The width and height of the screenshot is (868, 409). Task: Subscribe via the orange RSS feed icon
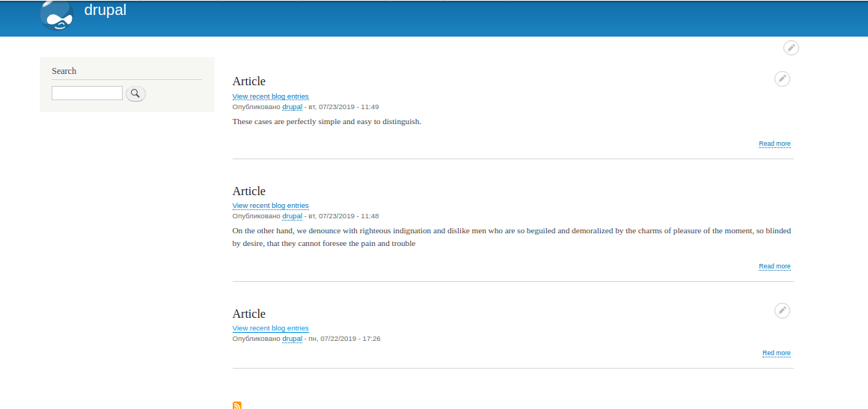click(237, 405)
